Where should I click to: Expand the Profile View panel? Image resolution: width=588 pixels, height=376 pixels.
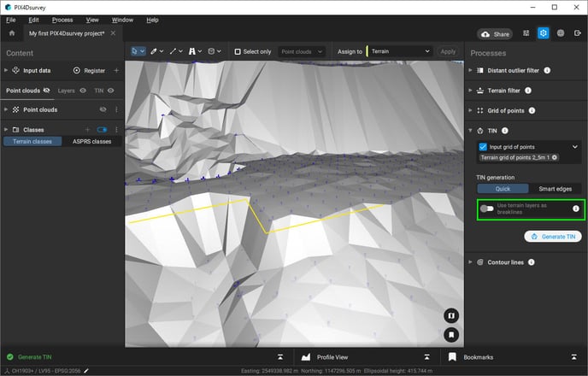(x=426, y=357)
